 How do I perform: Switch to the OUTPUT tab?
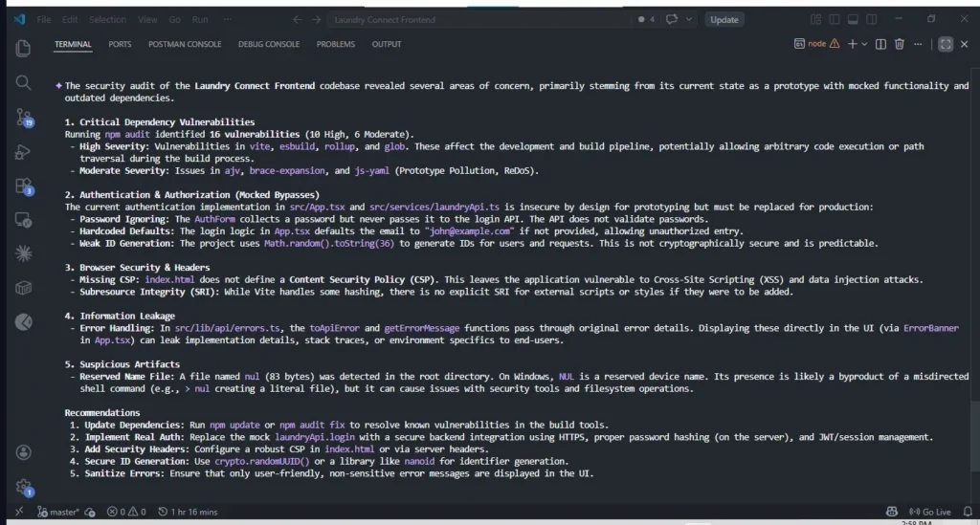tap(387, 44)
